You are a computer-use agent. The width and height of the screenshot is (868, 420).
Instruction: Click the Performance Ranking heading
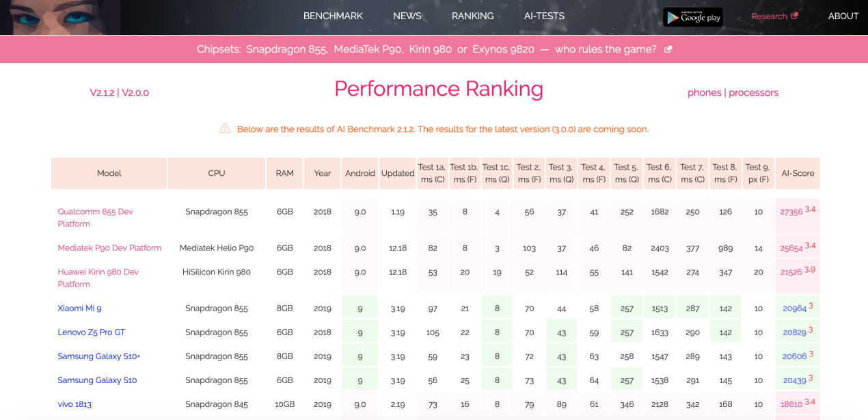pyautogui.click(x=439, y=88)
